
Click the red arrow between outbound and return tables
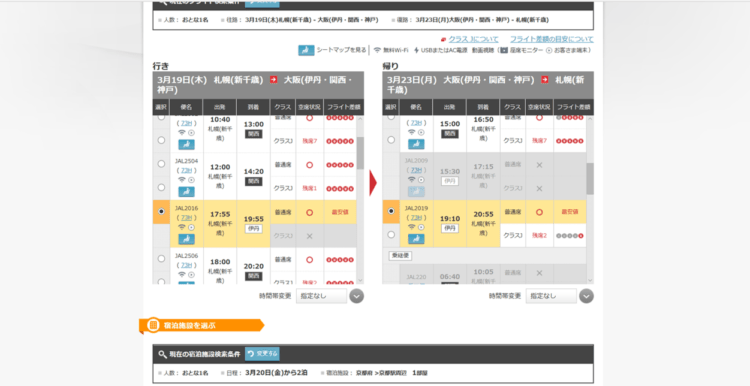coord(373,183)
